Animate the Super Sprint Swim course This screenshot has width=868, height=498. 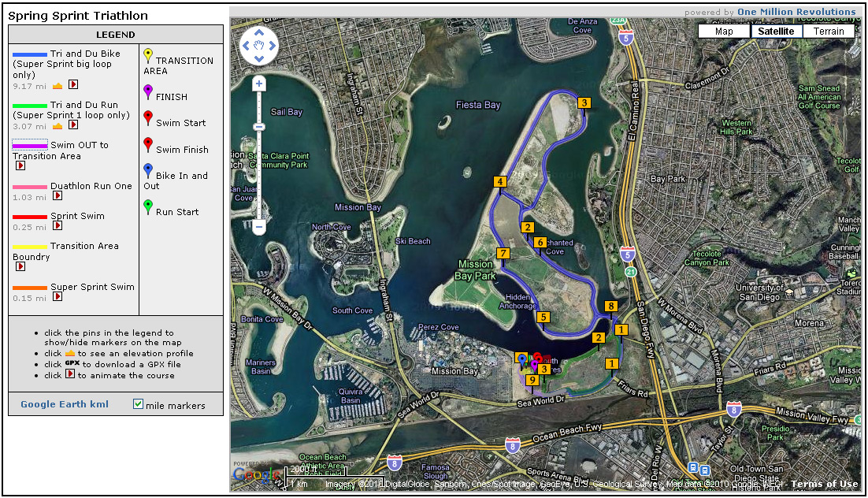[57, 297]
